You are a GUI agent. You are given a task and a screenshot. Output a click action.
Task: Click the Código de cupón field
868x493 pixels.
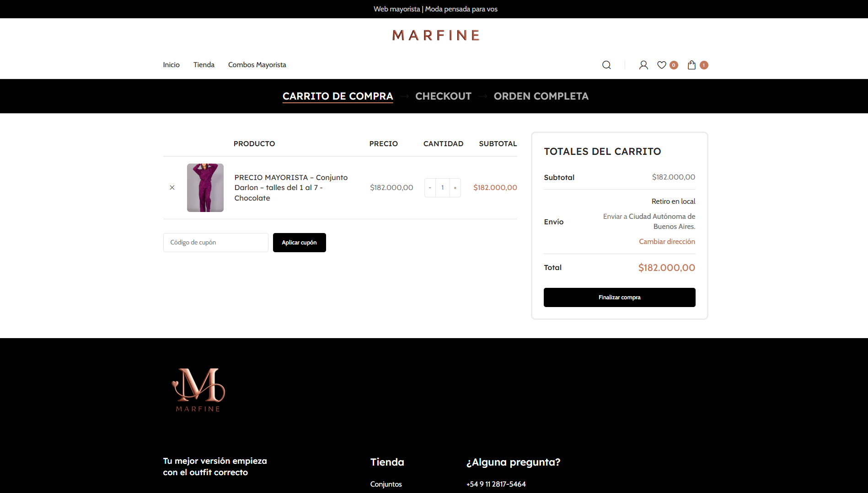[x=216, y=243]
